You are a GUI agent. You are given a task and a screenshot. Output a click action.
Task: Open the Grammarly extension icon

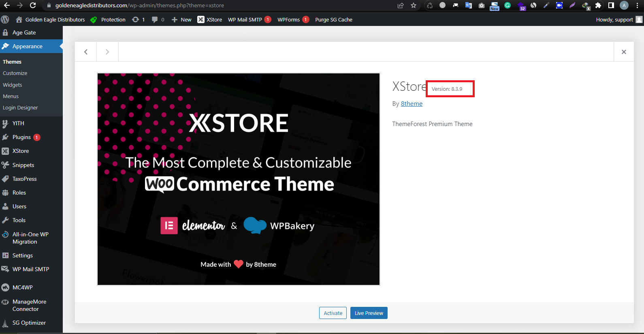(508, 5)
